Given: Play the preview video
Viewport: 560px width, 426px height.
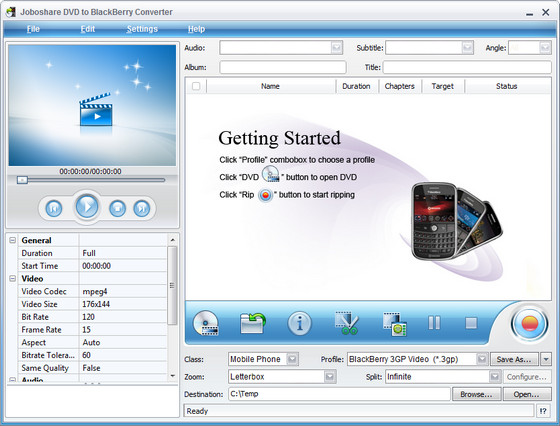Looking at the screenshot, I should 86,206.
